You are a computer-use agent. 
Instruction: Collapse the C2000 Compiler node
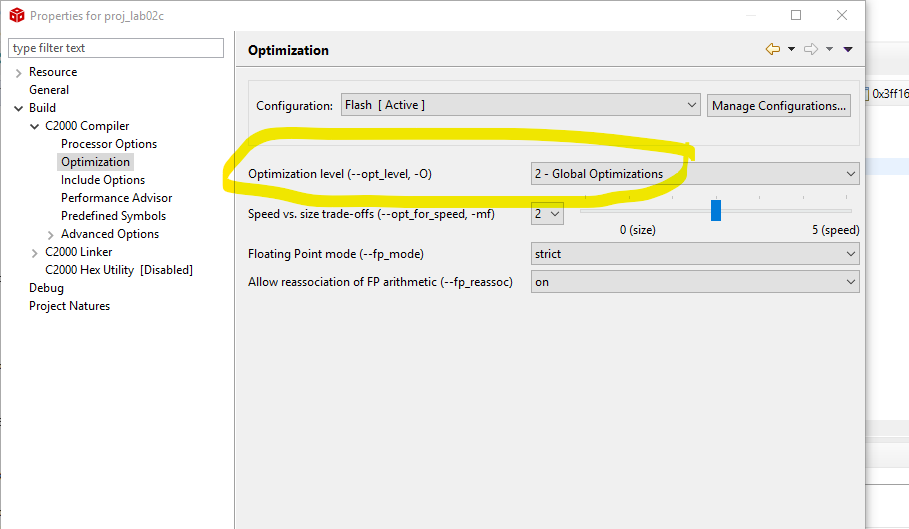pos(35,126)
